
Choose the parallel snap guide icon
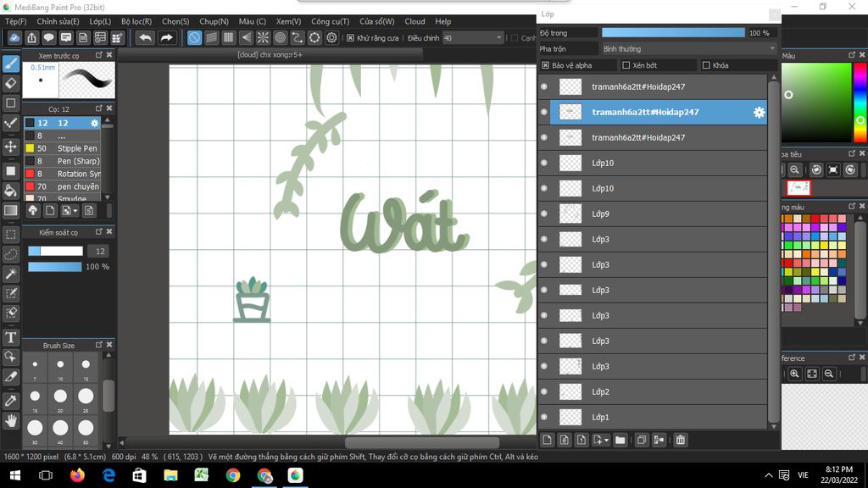(211, 37)
